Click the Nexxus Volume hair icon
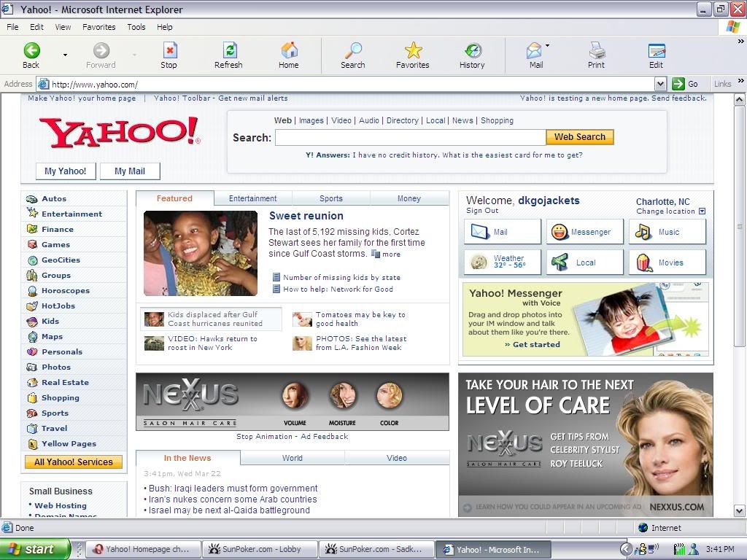The width and height of the screenshot is (747, 560). click(x=295, y=395)
